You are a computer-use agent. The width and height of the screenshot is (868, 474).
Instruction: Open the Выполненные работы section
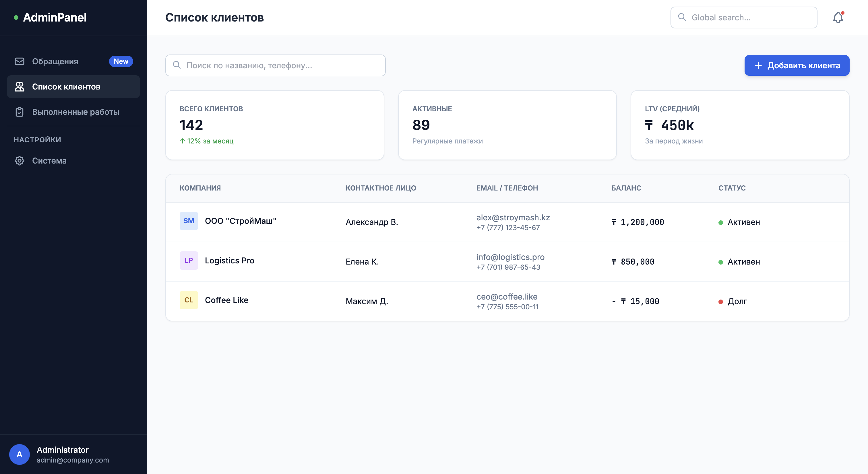(x=75, y=112)
